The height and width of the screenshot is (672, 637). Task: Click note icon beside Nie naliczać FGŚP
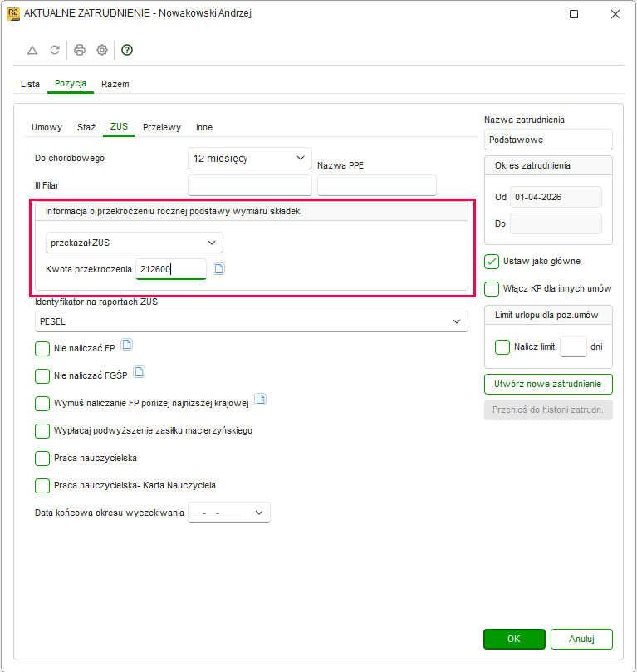(140, 372)
